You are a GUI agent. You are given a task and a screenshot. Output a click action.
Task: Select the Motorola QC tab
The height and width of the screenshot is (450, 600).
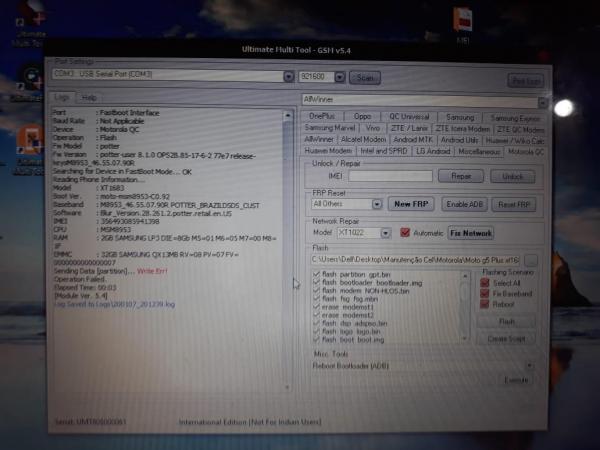coord(526,152)
